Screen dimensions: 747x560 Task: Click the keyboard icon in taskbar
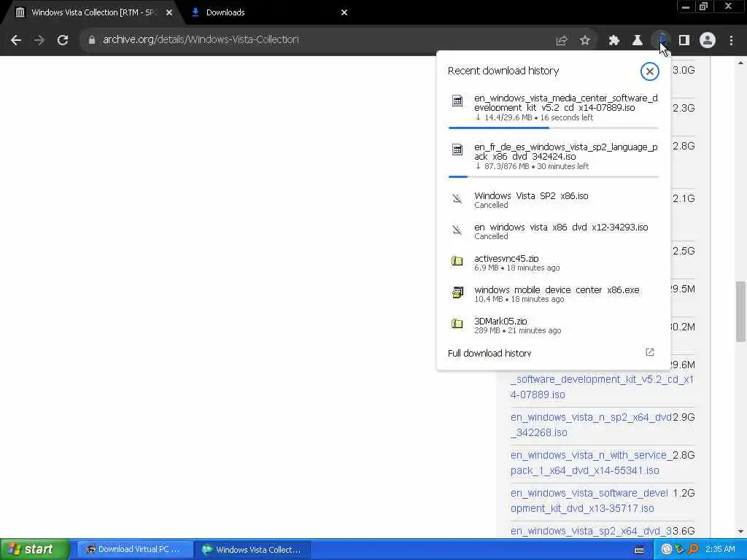pos(639,550)
